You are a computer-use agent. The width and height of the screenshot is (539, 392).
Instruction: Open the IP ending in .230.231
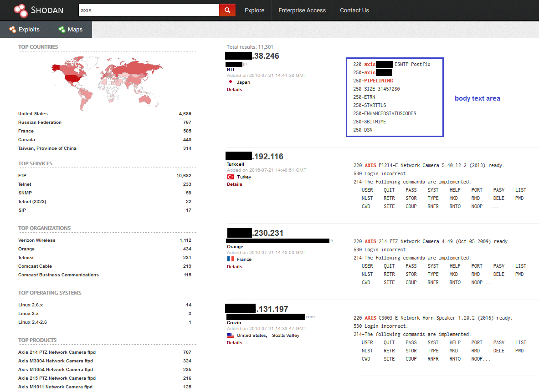[x=256, y=233]
